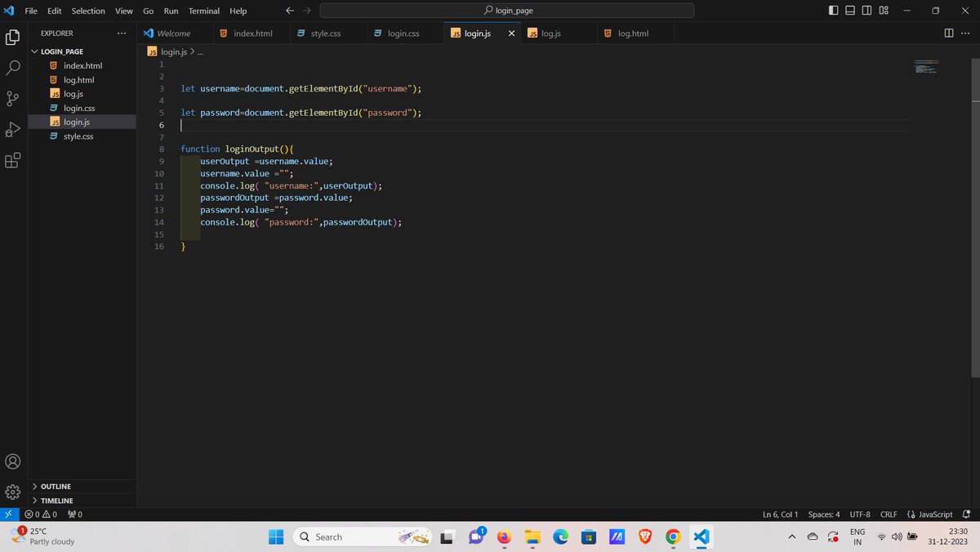Open the Selection menu
Viewport: 980px width, 552px height.
coord(88,11)
